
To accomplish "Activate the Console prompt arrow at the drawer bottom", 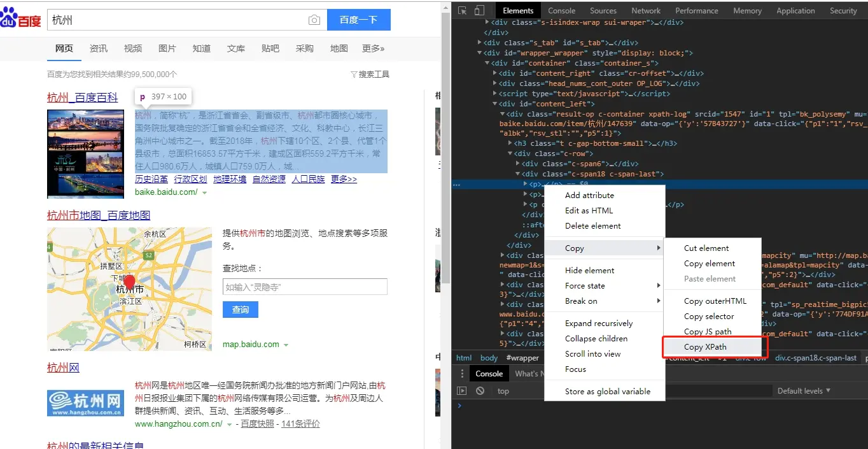I will (459, 406).
